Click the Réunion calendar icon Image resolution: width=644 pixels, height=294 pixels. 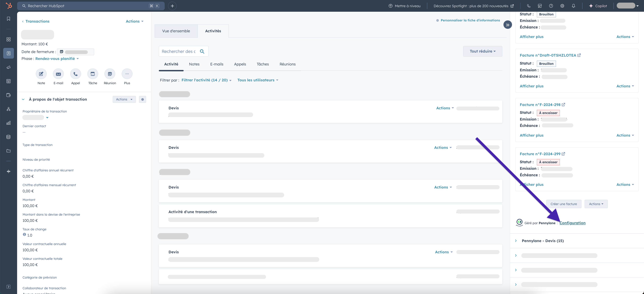(x=110, y=74)
